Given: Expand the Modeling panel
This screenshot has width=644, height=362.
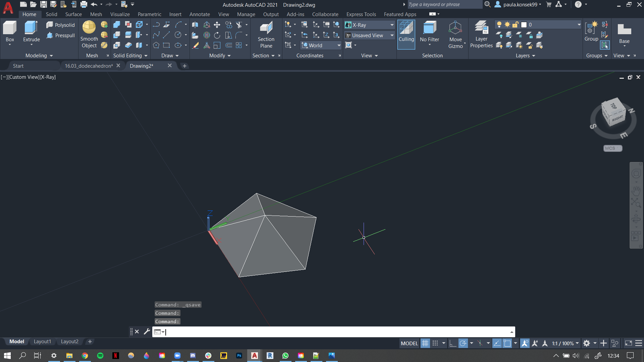Looking at the screenshot, I should 39,55.
